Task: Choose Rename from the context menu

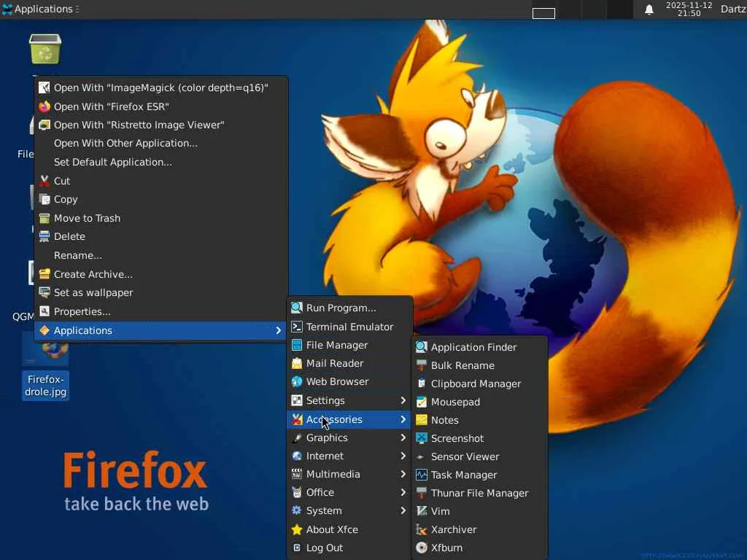Action: (161, 255)
